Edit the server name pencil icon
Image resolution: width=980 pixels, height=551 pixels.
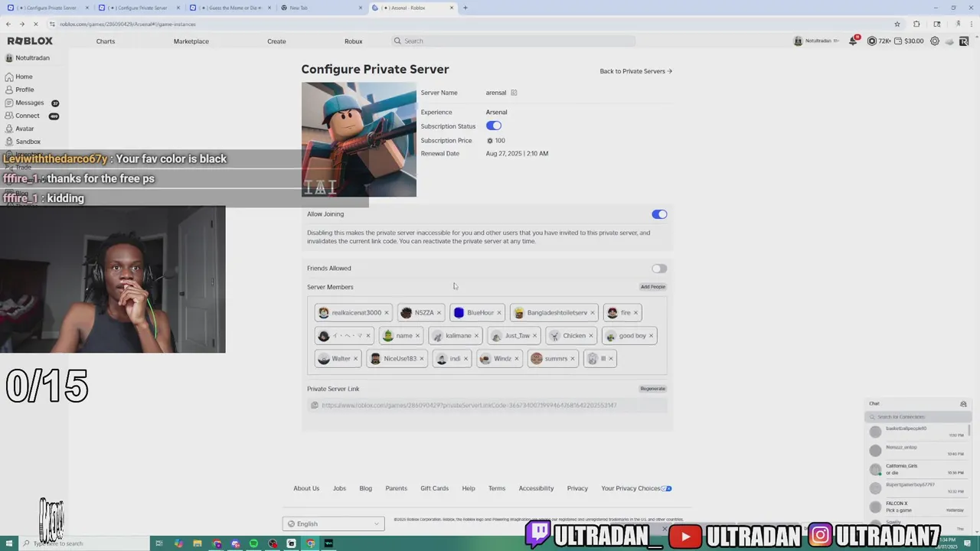[514, 93]
